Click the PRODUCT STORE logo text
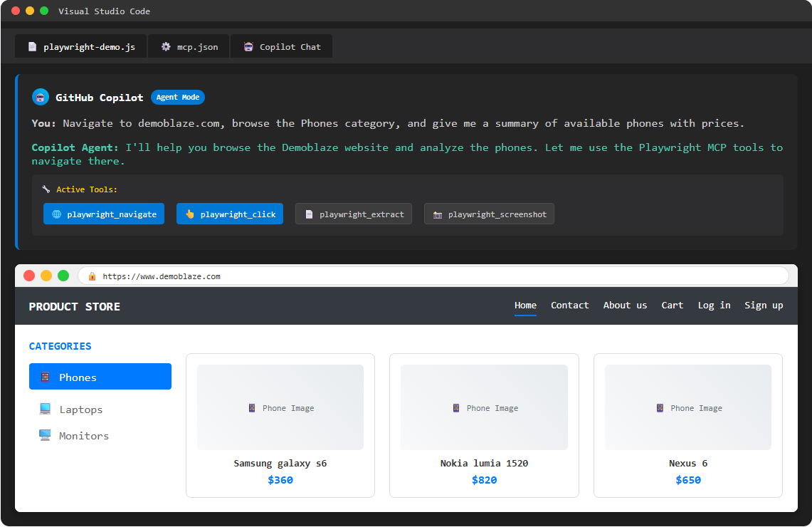This screenshot has height=527, width=812. pos(75,306)
